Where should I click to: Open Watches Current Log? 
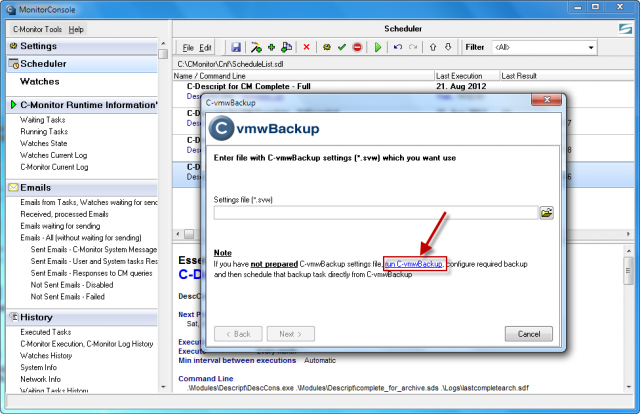[x=53, y=155]
